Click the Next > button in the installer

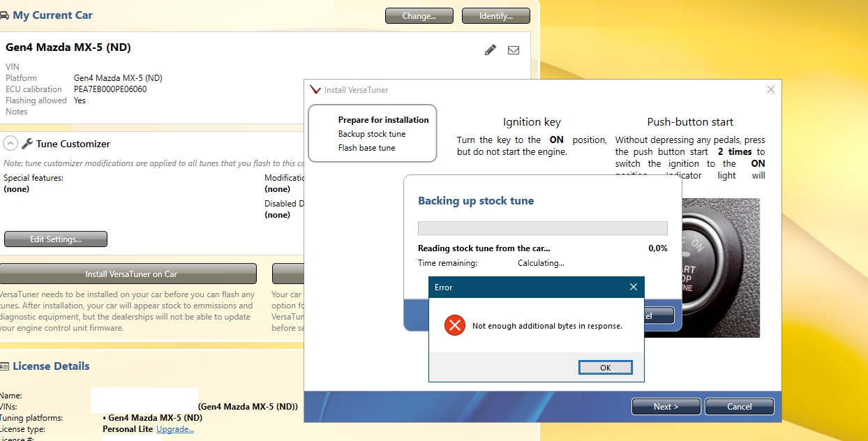666,407
